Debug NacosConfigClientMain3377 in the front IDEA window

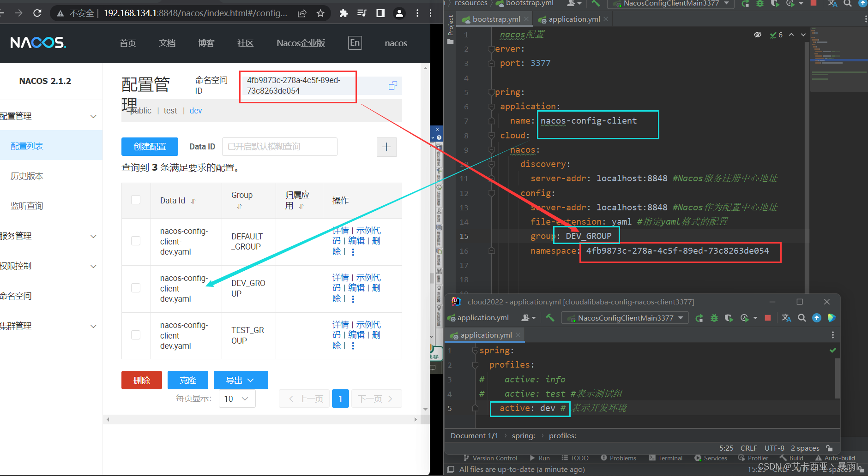coord(714,318)
